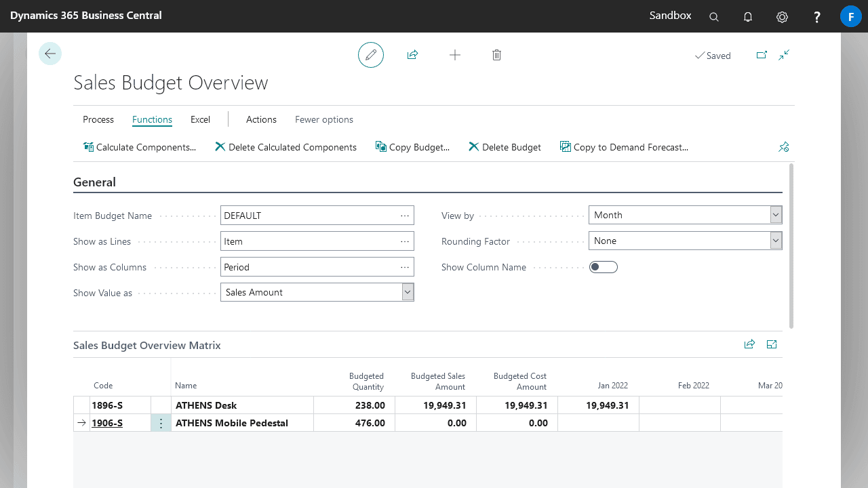Click Budgeted Sales Amount column header
Screen dimensions: 868x488
(438, 382)
